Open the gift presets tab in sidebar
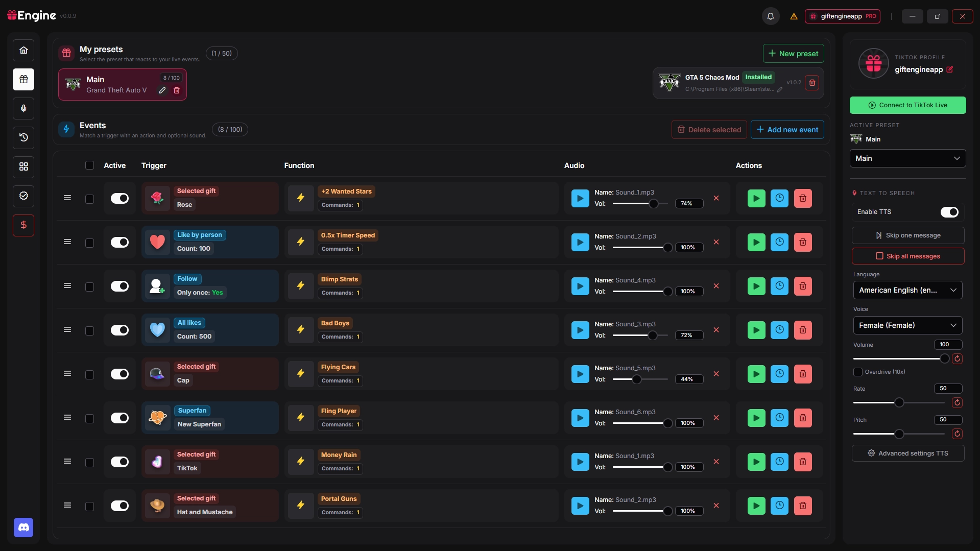Image resolution: width=980 pixels, height=551 pixels. 23,79
